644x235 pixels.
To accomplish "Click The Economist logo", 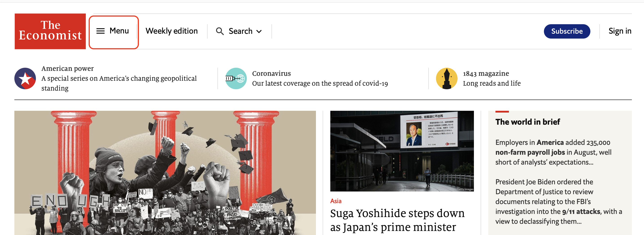I will click(50, 31).
